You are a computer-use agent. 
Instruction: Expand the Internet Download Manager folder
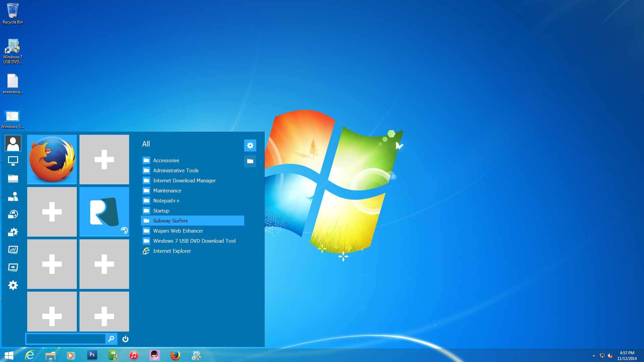193,180
